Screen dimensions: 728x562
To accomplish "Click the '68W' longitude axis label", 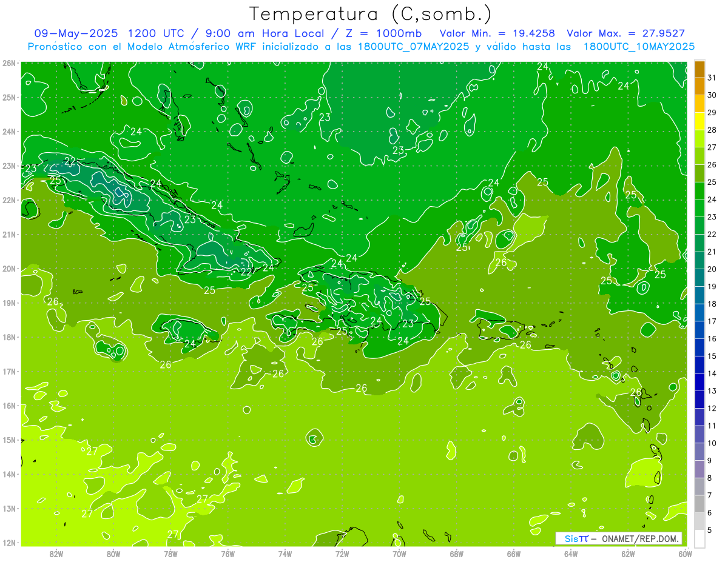I will (457, 554).
